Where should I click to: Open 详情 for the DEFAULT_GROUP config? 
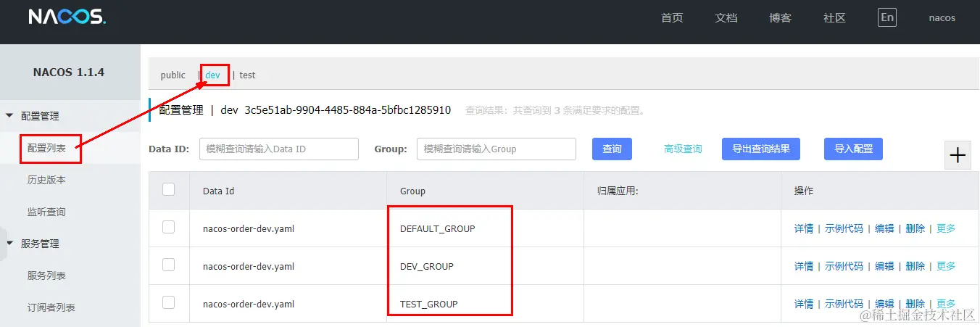804,228
